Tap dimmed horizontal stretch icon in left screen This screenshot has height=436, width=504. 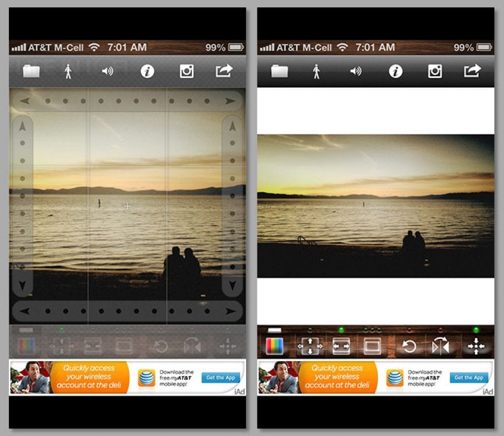pyautogui.click(x=93, y=346)
